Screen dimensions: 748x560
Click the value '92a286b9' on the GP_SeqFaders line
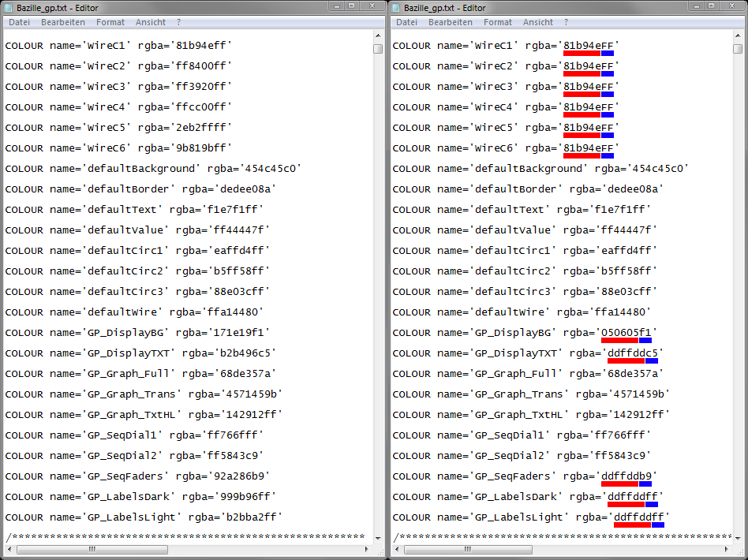(239, 476)
